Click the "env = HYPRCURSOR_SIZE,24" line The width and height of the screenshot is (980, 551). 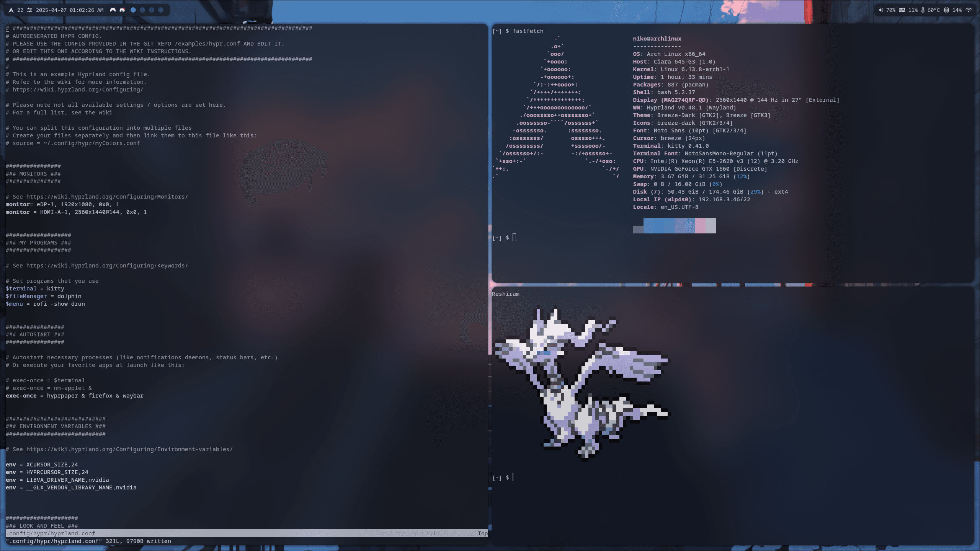coord(47,472)
